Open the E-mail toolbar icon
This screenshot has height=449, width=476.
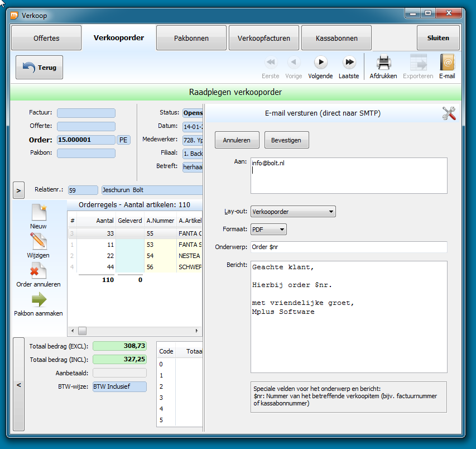[x=447, y=67]
